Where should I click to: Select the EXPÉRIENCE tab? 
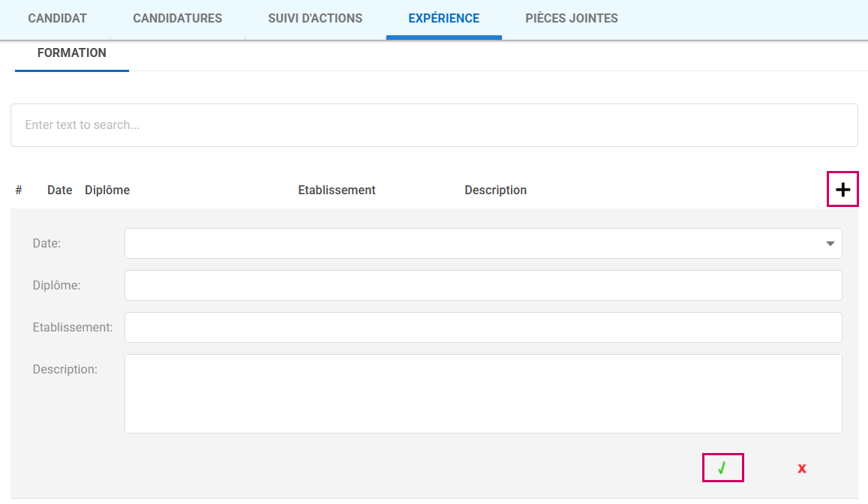[x=443, y=19]
